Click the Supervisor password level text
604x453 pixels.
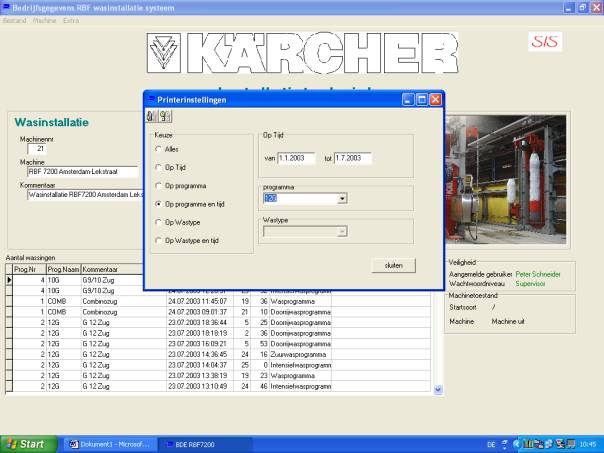[530, 284]
